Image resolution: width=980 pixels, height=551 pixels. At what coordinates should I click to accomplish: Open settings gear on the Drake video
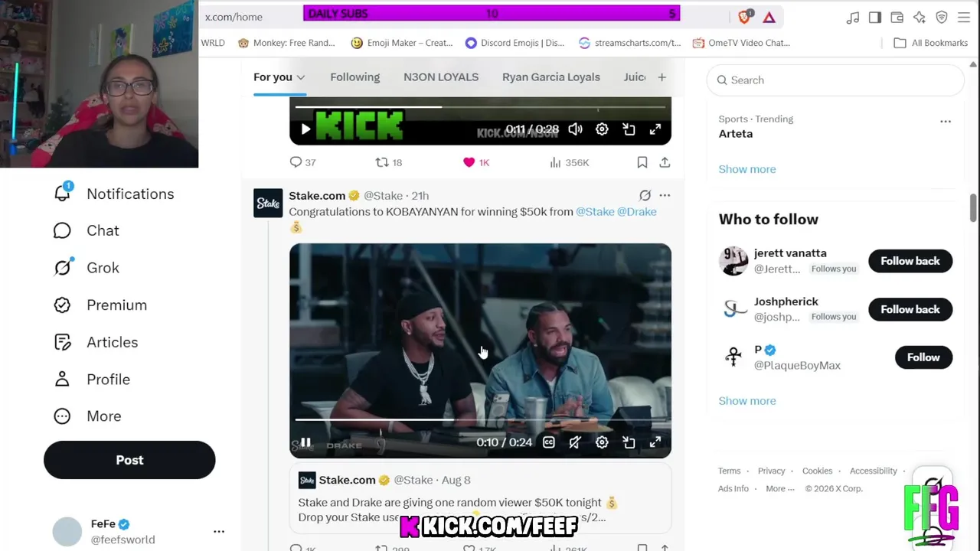(602, 442)
